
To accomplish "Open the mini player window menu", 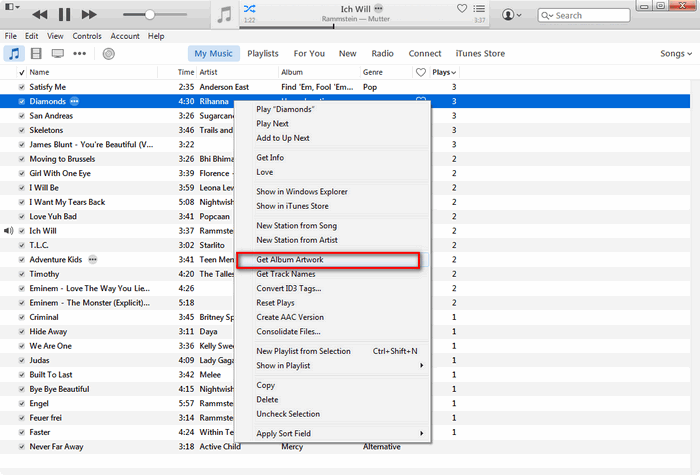I will tap(11, 7).
